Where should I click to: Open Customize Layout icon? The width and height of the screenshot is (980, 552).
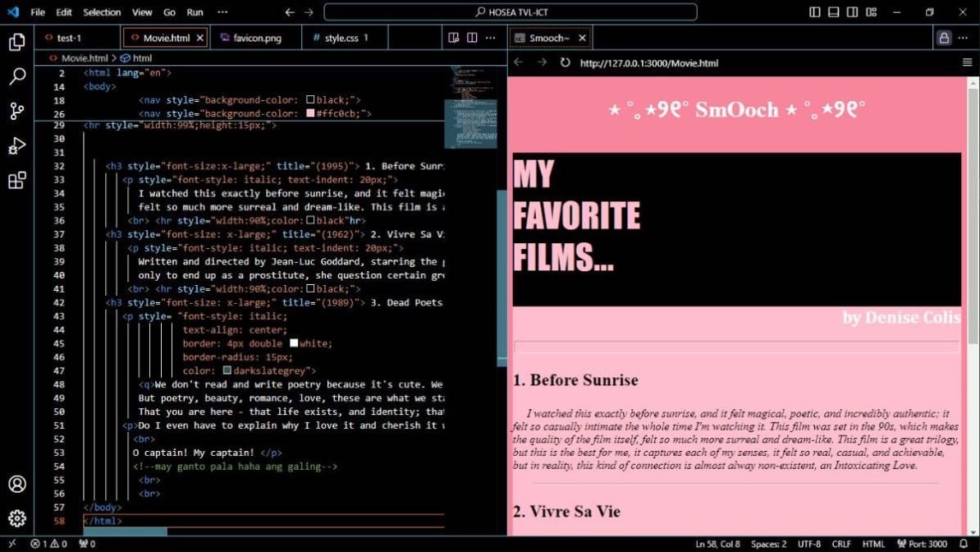tap(872, 11)
